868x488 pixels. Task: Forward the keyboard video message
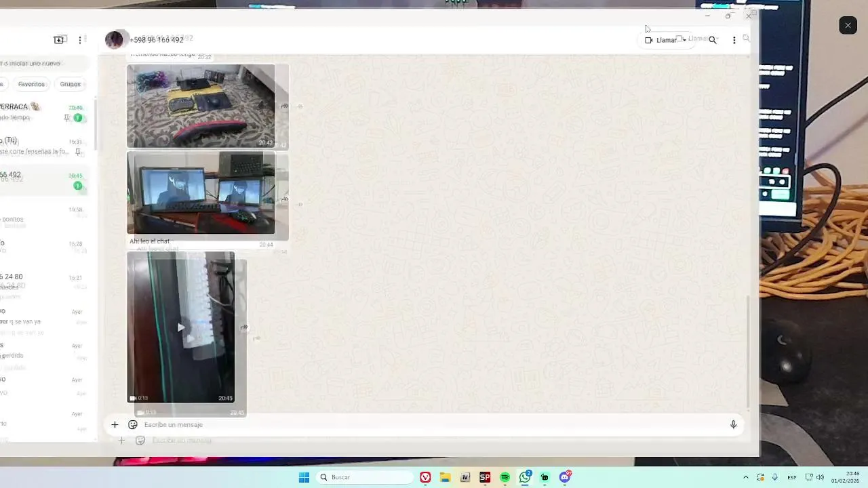pos(243,327)
